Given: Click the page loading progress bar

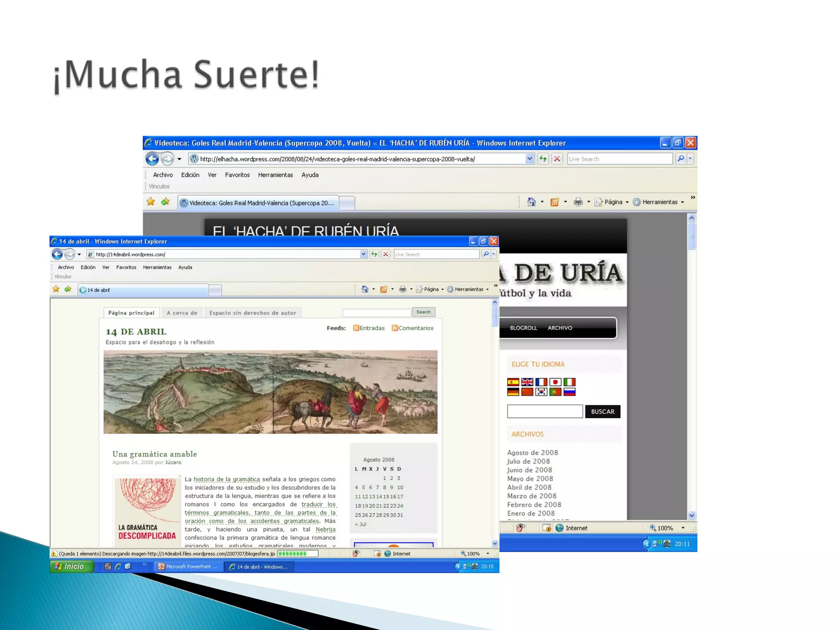Looking at the screenshot, I should [298, 554].
